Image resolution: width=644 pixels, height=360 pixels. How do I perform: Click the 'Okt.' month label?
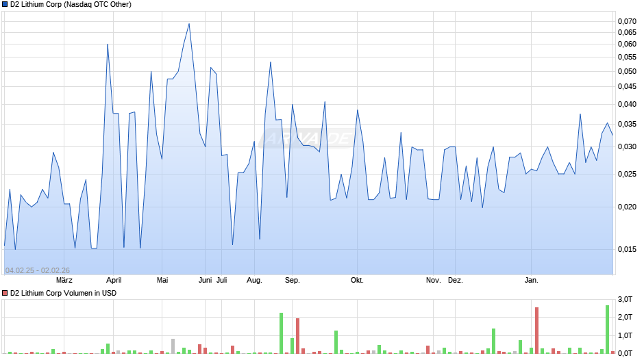point(357,281)
